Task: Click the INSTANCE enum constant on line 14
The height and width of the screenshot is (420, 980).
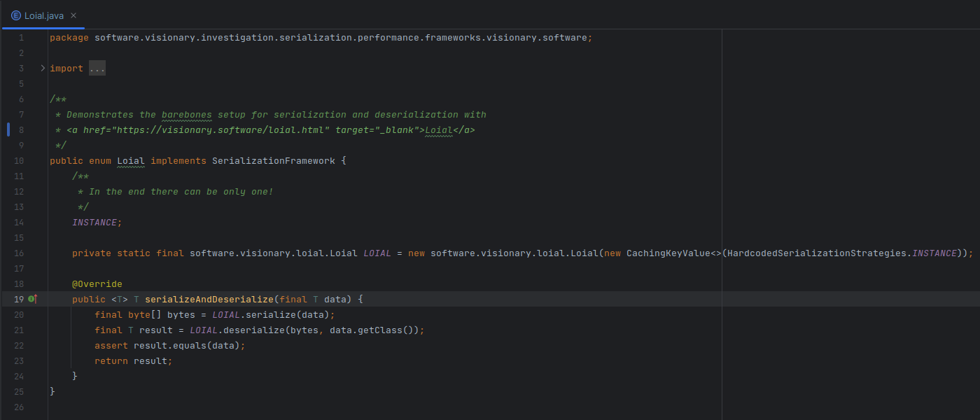Action: [95, 223]
